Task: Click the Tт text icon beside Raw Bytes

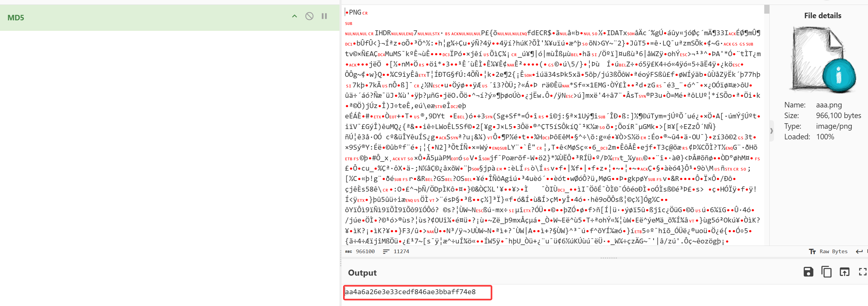Action: coord(812,251)
